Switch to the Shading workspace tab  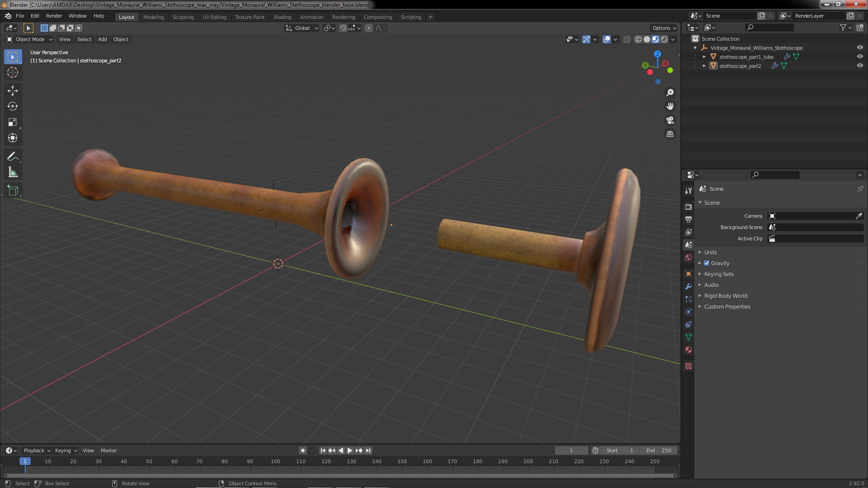tap(282, 17)
